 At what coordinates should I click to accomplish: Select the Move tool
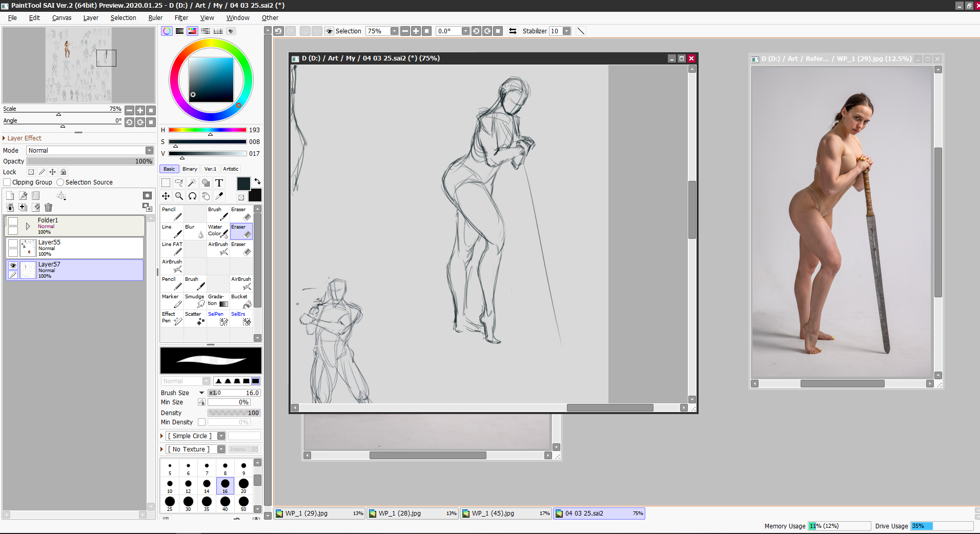click(166, 196)
